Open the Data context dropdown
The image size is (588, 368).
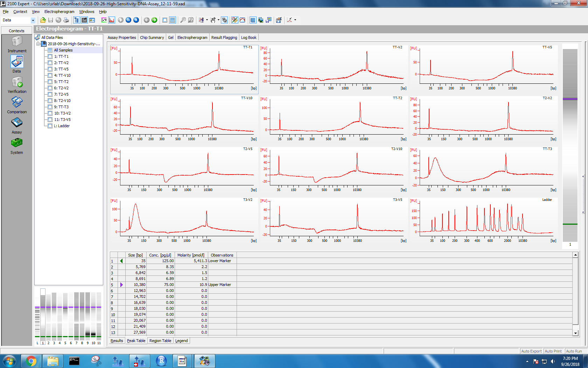(33, 20)
